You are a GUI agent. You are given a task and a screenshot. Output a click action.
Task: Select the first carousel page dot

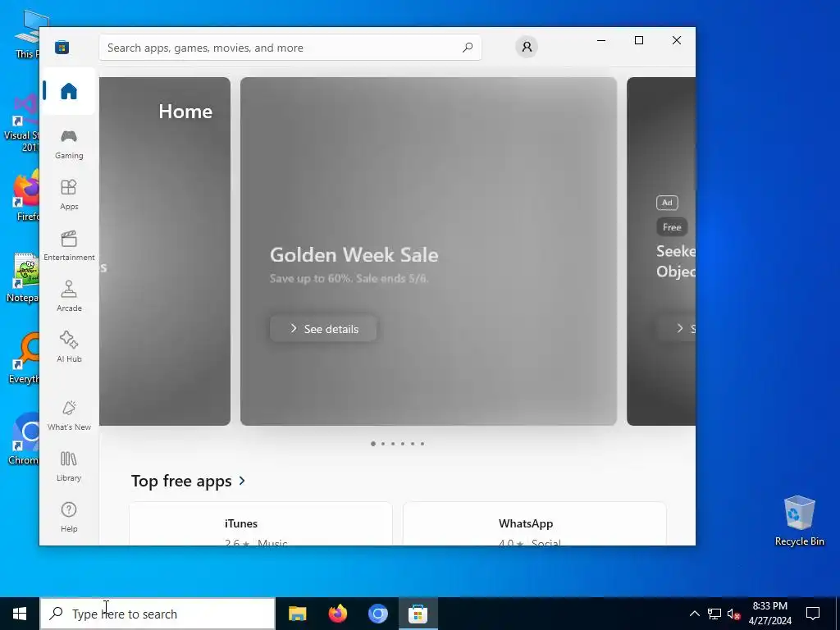pyautogui.click(x=373, y=444)
